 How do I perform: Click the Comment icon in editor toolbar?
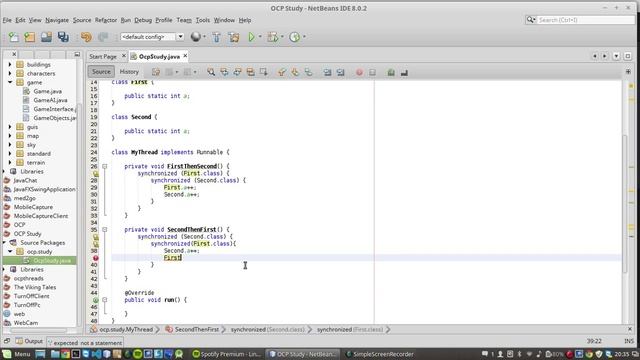[391, 72]
